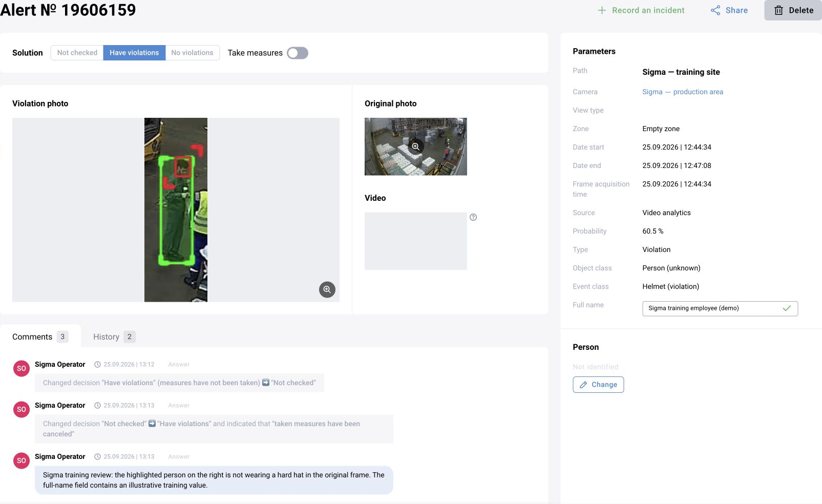Screen dimensions: 822x504
Task: Open Sigma — production area camera link
Action: pos(683,92)
